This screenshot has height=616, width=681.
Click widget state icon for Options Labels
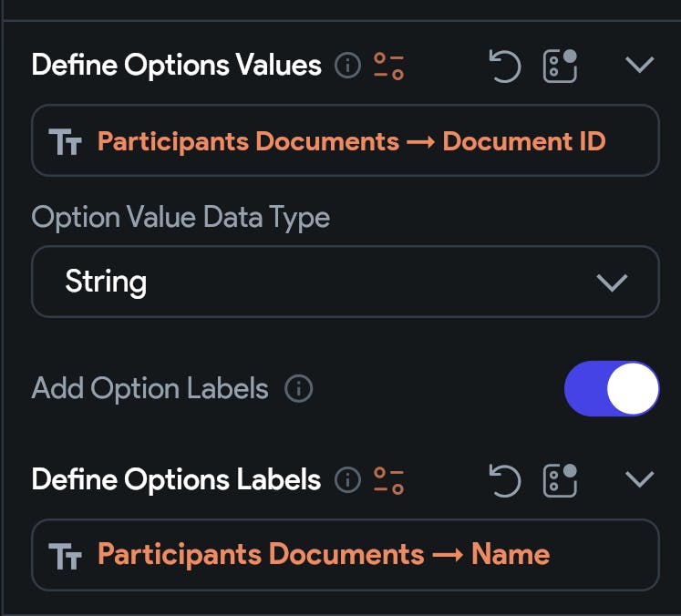[560, 479]
